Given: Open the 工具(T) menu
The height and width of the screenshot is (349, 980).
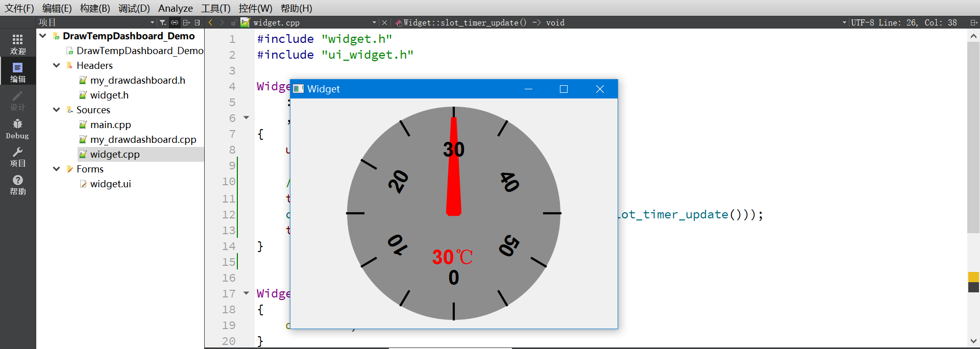Looking at the screenshot, I should pos(215,8).
